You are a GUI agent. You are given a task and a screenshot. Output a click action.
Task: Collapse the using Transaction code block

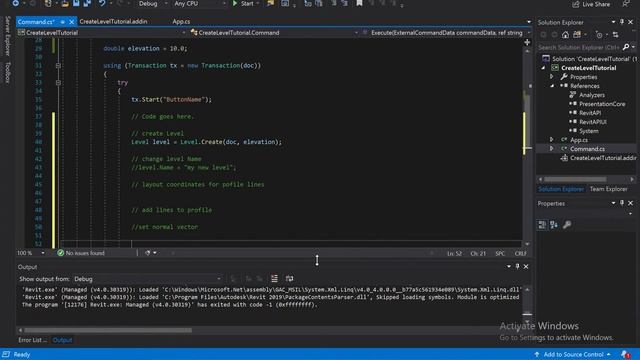click(58, 65)
